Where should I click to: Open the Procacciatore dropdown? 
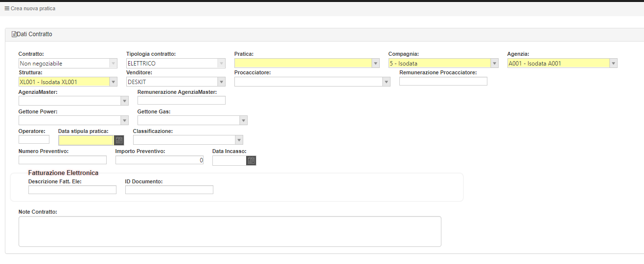pos(386,82)
